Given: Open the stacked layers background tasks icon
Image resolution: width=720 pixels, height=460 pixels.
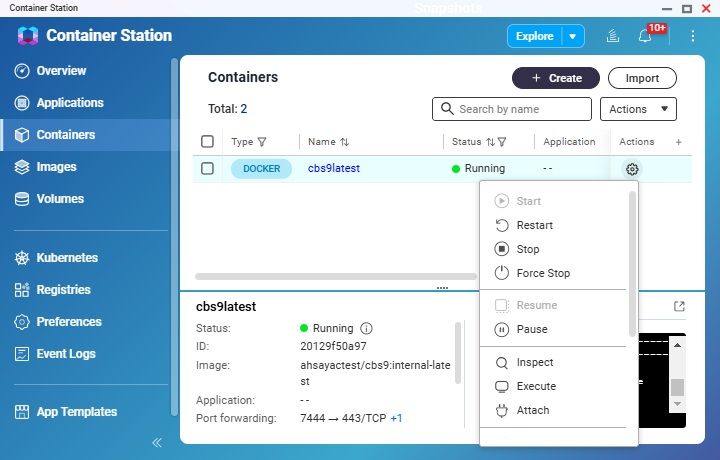Looking at the screenshot, I should tap(613, 36).
